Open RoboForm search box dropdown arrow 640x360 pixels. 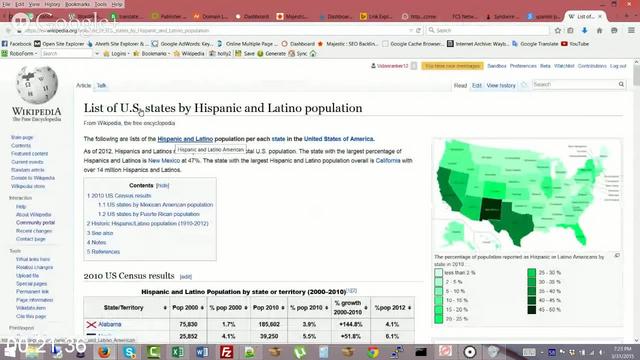click(97, 53)
